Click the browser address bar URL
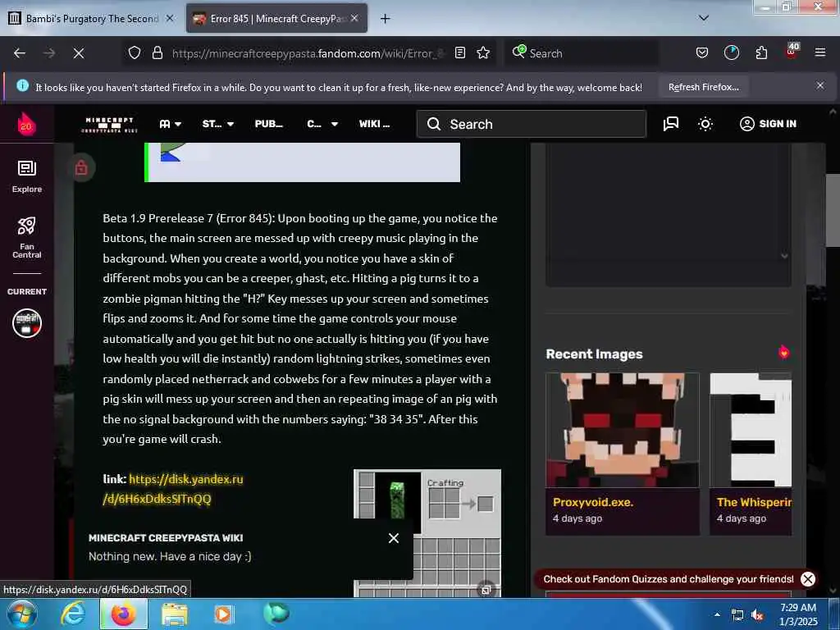The height and width of the screenshot is (630, 840). [x=308, y=53]
